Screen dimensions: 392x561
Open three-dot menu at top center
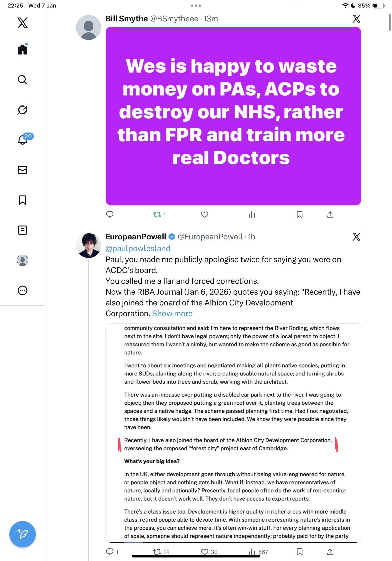[x=196, y=5]
